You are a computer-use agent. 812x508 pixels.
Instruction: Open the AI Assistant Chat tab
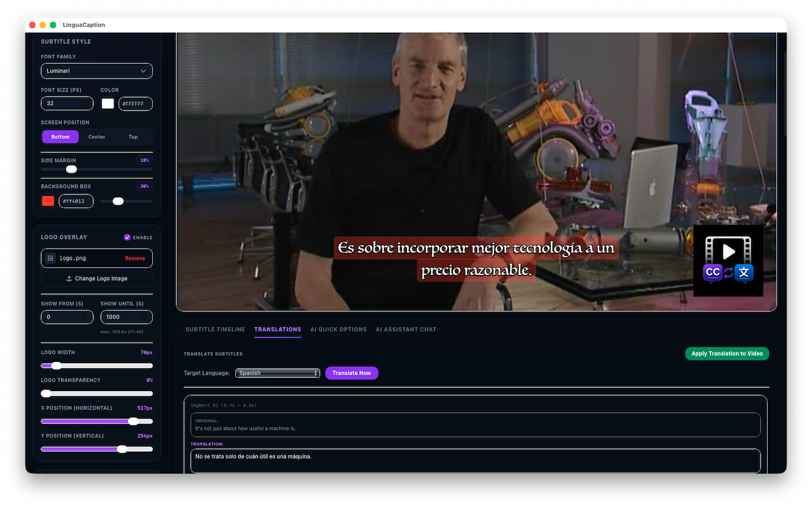tap(406, 330)
